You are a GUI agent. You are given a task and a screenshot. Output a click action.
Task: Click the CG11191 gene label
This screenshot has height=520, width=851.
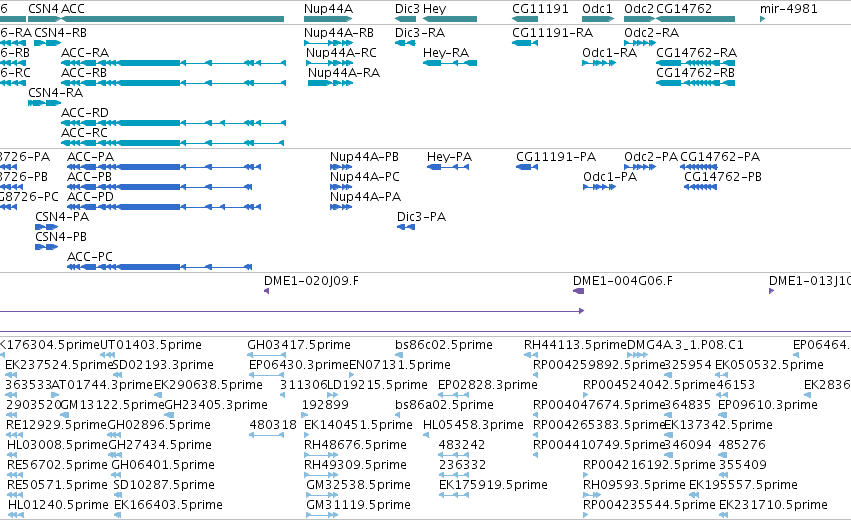[540, 9]
